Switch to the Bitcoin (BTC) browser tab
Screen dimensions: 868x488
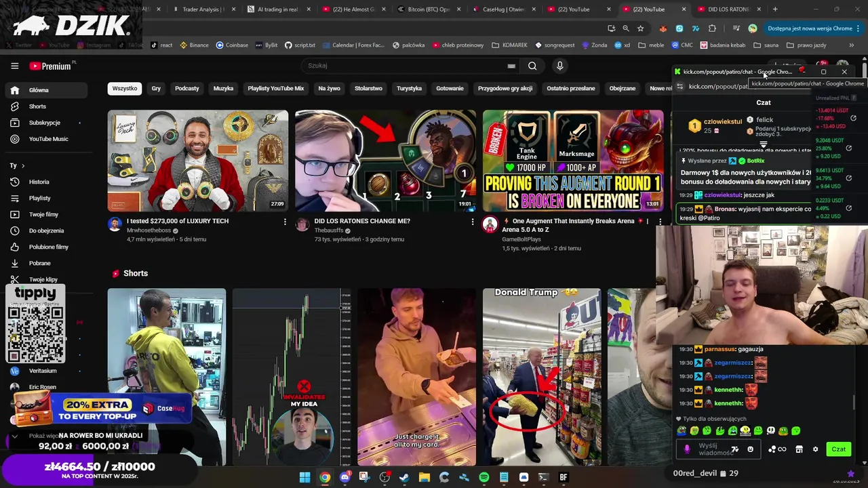pos(430,9)
